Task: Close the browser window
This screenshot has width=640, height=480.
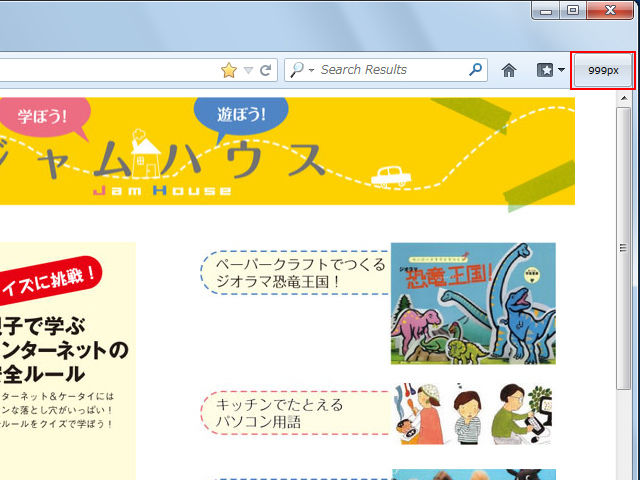Action: 610,10
